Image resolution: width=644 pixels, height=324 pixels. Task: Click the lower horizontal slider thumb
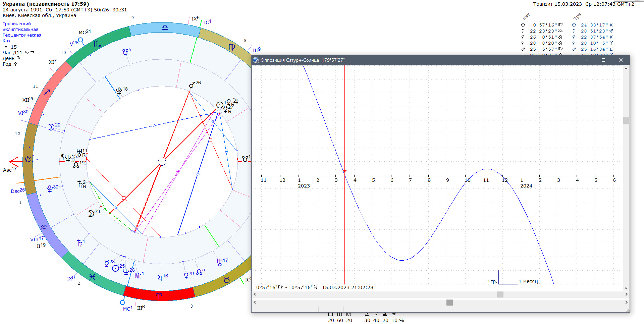(449, 303)
